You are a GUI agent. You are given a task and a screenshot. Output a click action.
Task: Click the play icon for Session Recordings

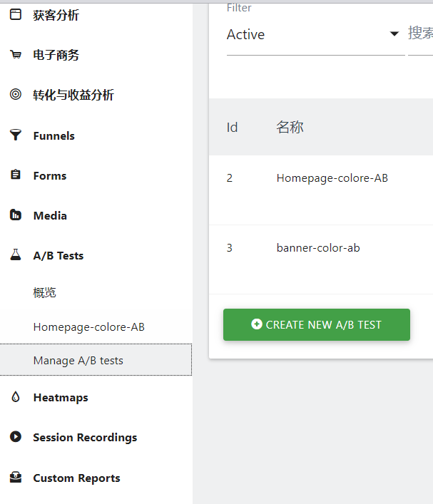point(16,437)
